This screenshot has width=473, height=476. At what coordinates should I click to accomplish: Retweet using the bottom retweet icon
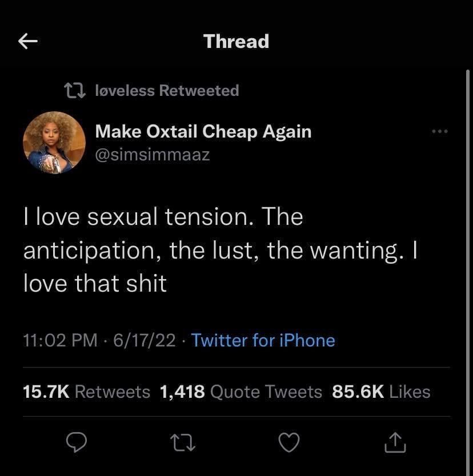pos(183,442)
